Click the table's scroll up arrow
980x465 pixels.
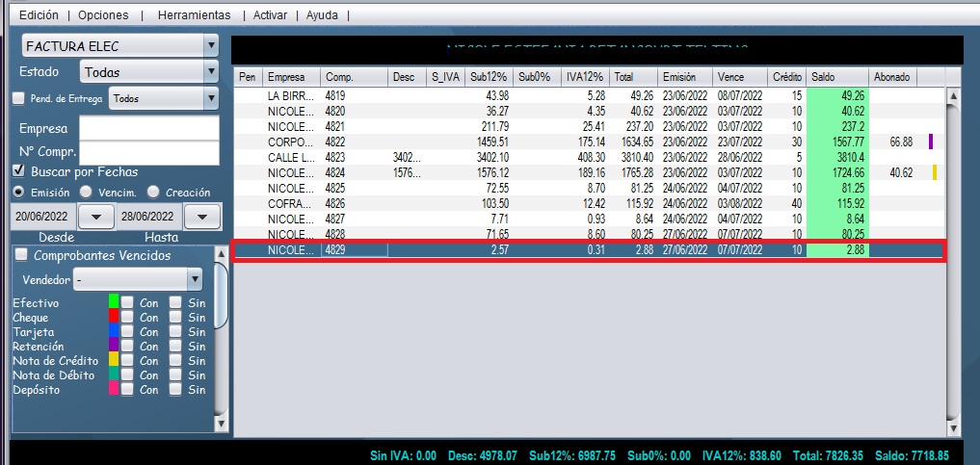click(954, 96)
